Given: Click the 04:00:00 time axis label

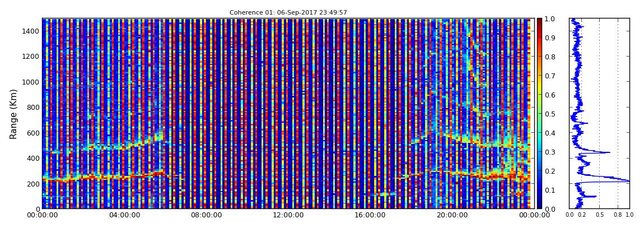Looking at the screenshot, I should 123,215.
